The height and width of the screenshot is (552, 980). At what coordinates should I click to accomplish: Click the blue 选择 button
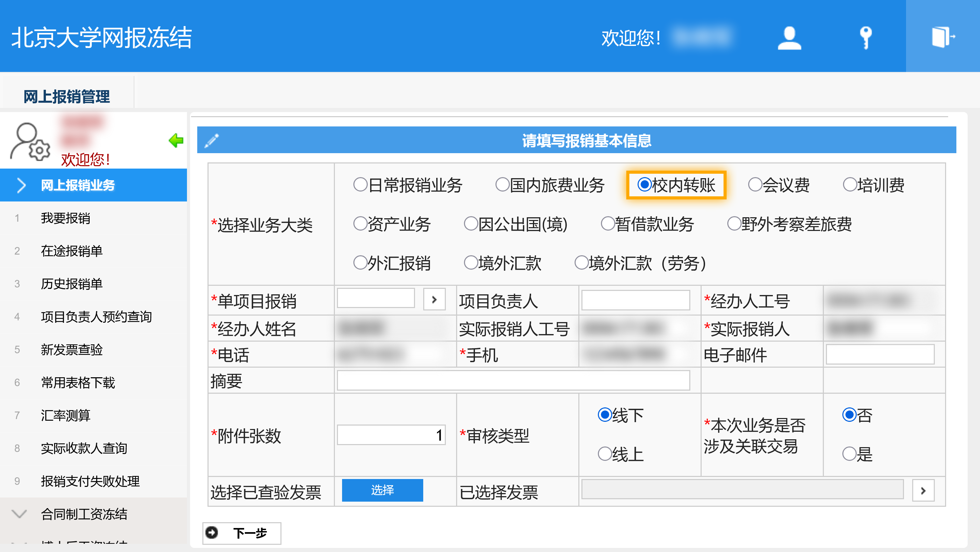[382, 490]
